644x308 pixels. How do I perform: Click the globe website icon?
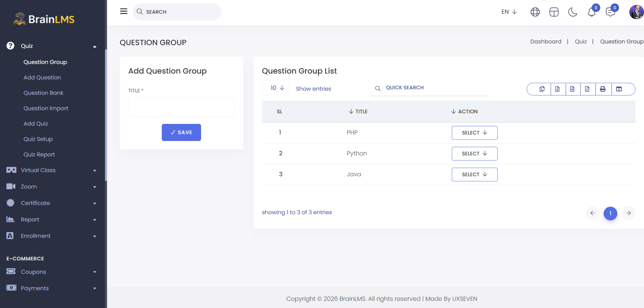coord(535,12)
